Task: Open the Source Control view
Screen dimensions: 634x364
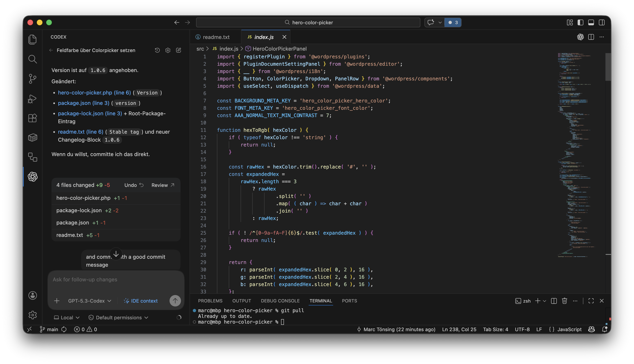Action: [32, 79]
